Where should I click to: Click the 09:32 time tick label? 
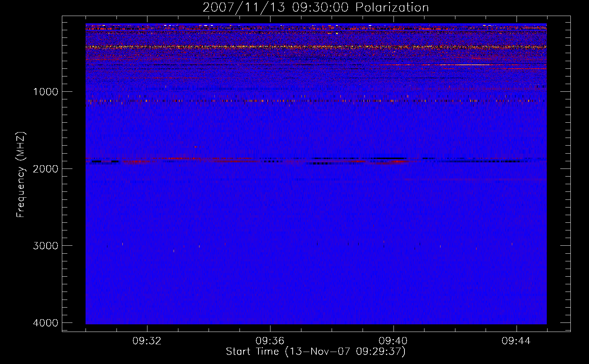coord(147,341)
